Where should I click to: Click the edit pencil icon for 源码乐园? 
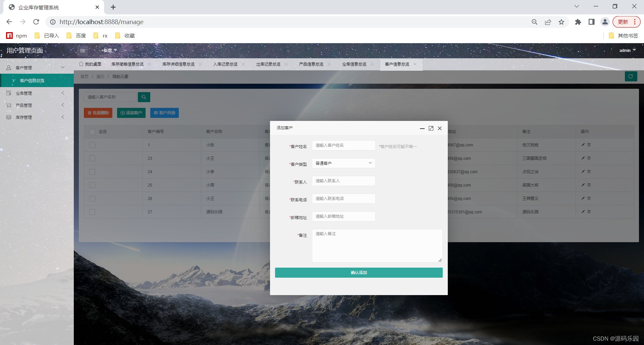coord(583,212)
